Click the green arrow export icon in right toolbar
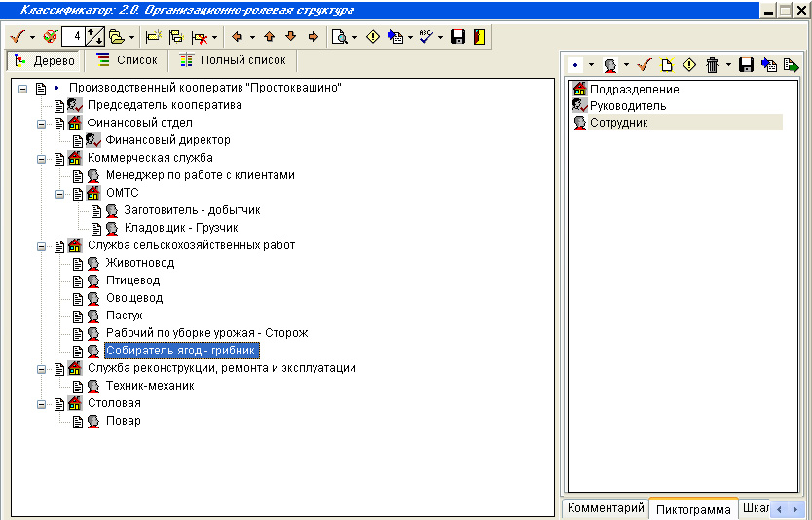The image size is (812, 520). (791, 65)
